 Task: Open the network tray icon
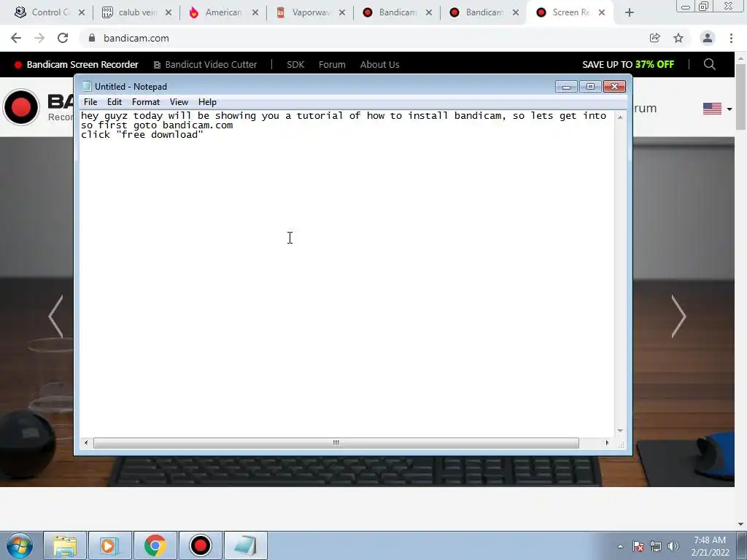656,546
